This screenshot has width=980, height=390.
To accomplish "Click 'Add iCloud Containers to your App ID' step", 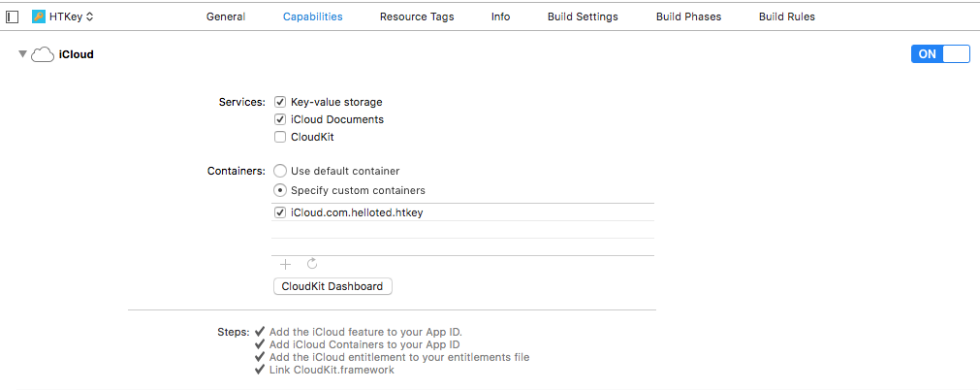I will click(364, 344).
